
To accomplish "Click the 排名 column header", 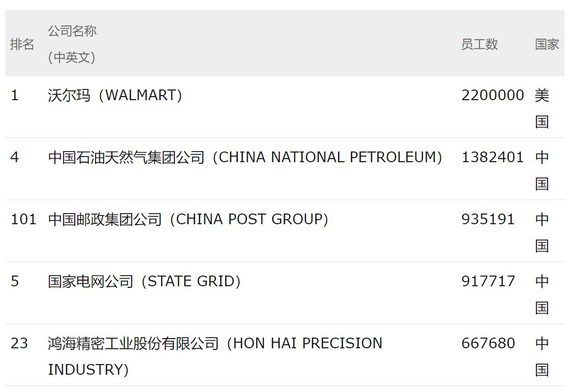I will pos(22,44).
